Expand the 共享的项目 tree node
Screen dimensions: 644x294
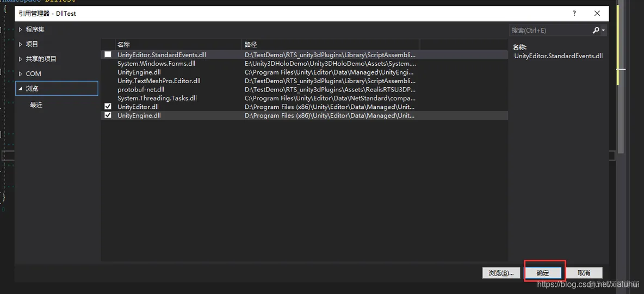pyautogui.click(x=21, y=59)
